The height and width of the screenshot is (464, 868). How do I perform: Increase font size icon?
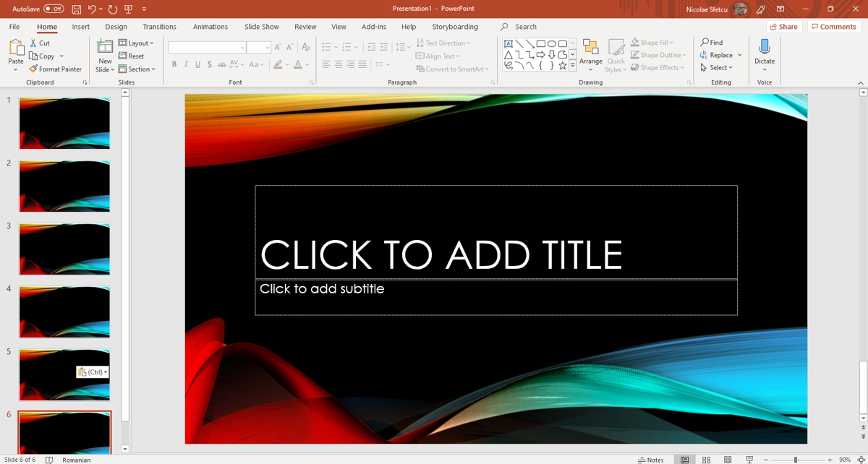(x=278, y=47)
